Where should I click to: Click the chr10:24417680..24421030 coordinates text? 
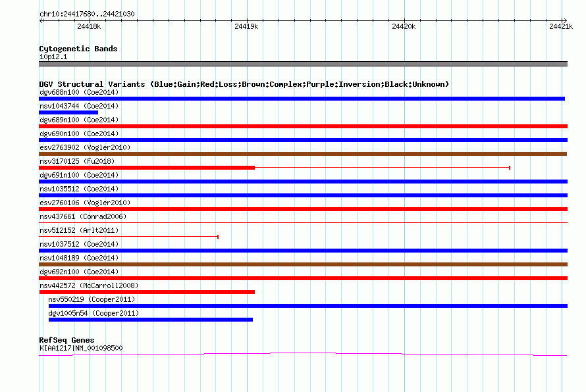(87, 14)
